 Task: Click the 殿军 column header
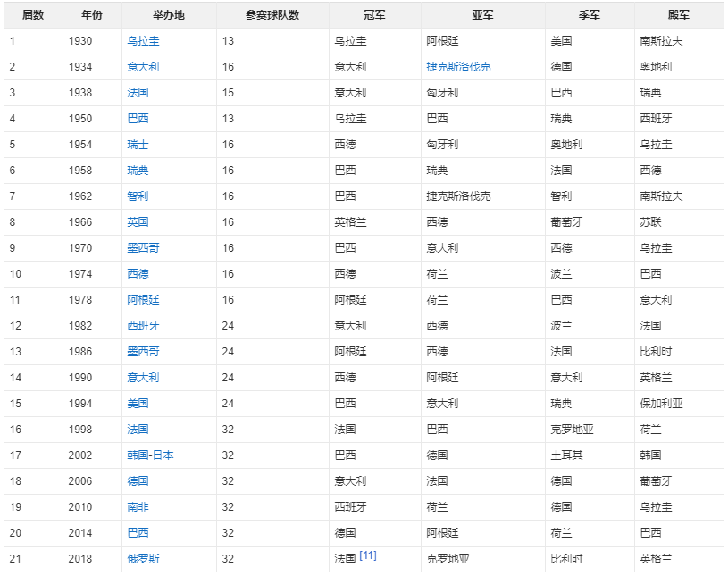point(679,15)
